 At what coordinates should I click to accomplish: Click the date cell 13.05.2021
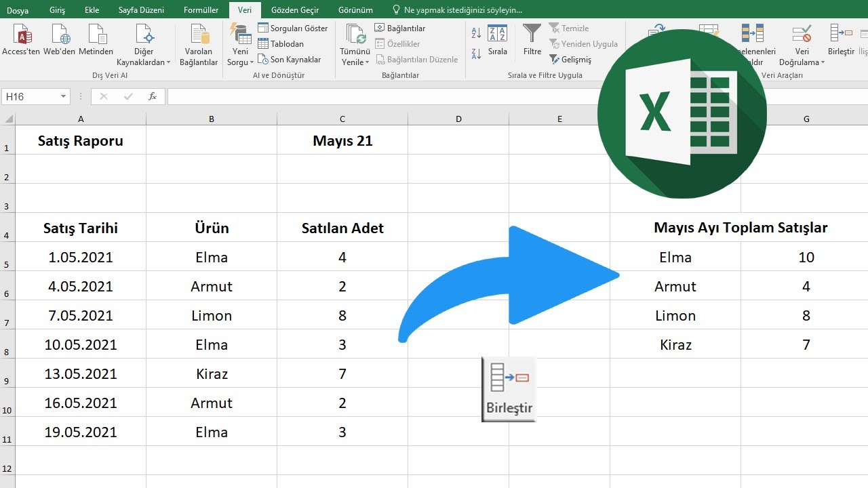(81, 373)
